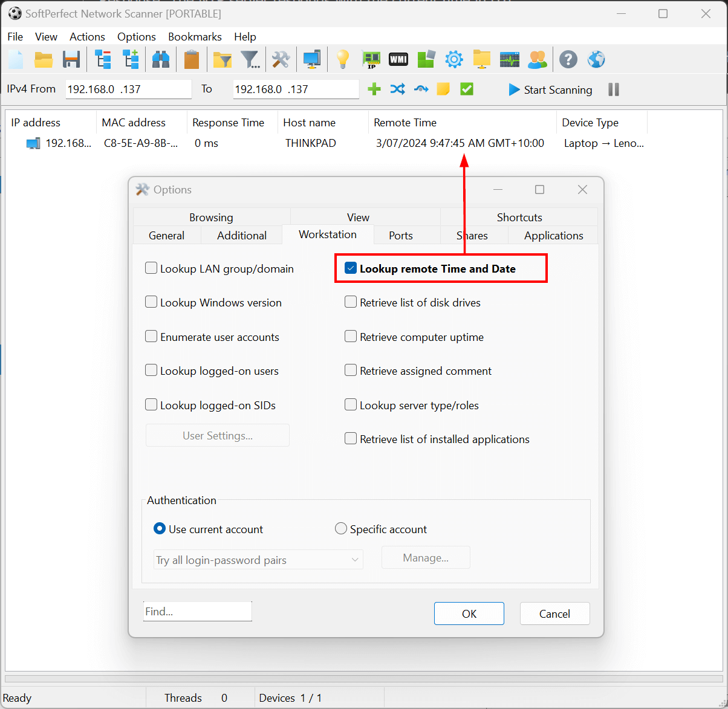Click the green squares icon
This screenshot has width=728, height=709.
tap(426, 59)
